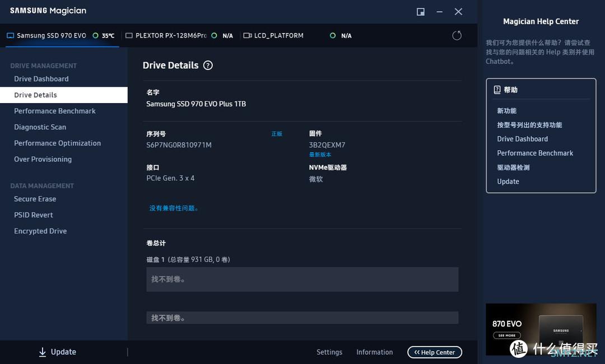
Task: Open Over Provisioning in the sidebar
Action: click(x=43, y=159)
